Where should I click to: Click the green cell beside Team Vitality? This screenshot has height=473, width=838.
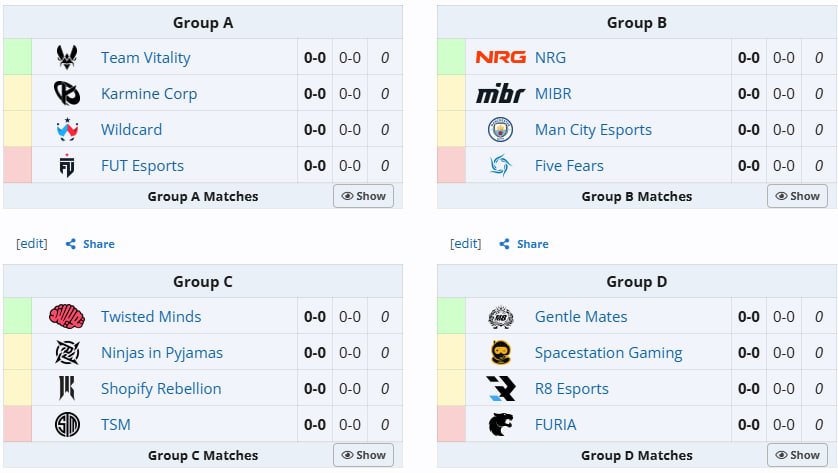17,57
